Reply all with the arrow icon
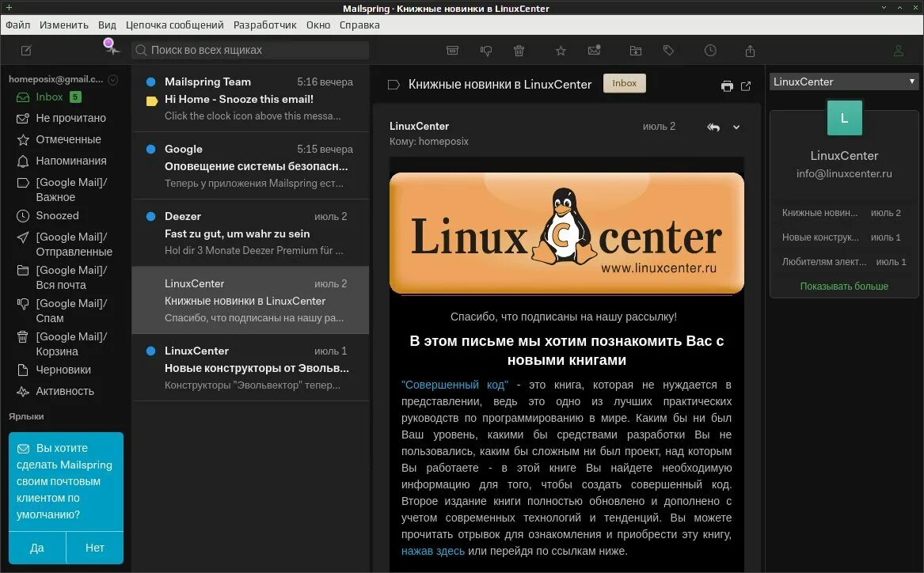924x573 pixels. coord(713,127)
